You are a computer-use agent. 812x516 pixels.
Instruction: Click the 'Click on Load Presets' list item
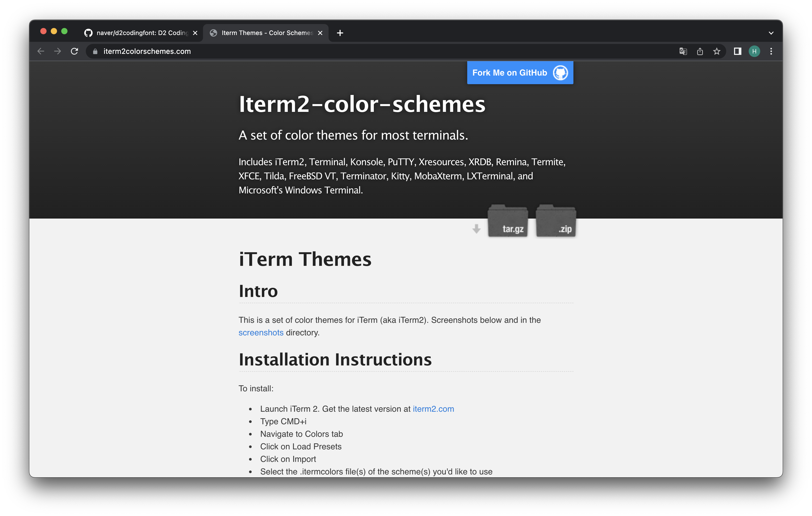click(301, 446)
